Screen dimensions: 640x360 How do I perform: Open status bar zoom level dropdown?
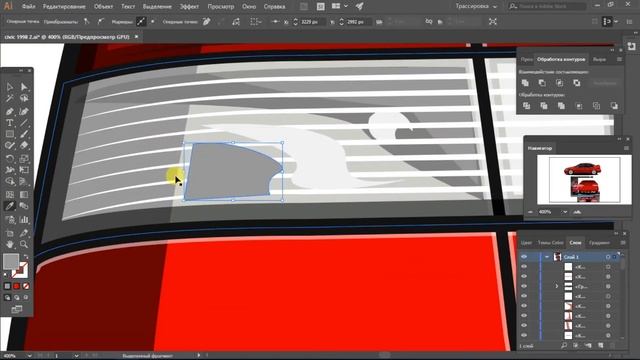(x=29, y=356)
